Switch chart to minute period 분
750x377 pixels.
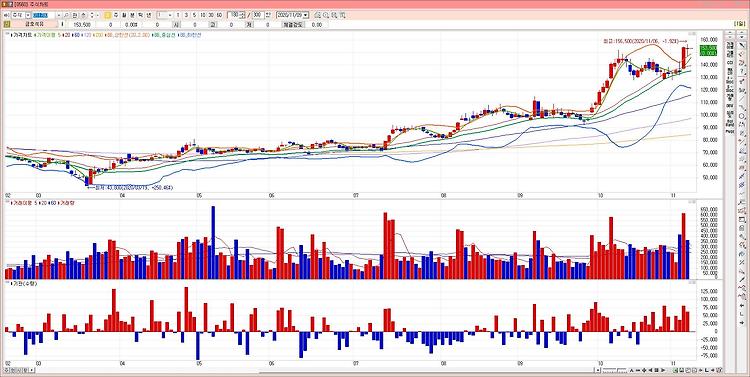tap(132, 15)
